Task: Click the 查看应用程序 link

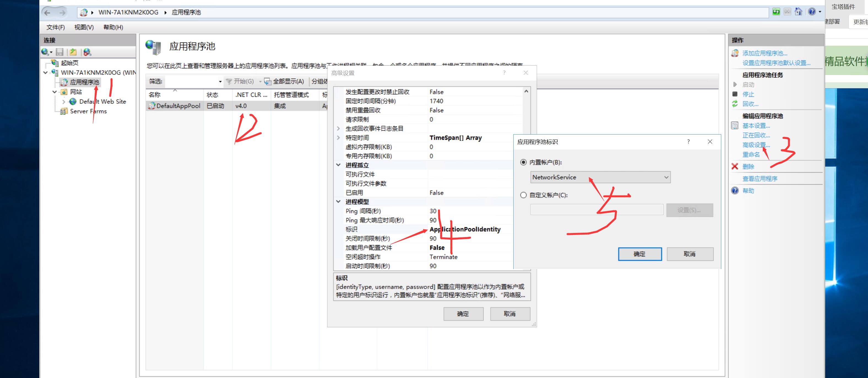Action: (x=760, y=179)
